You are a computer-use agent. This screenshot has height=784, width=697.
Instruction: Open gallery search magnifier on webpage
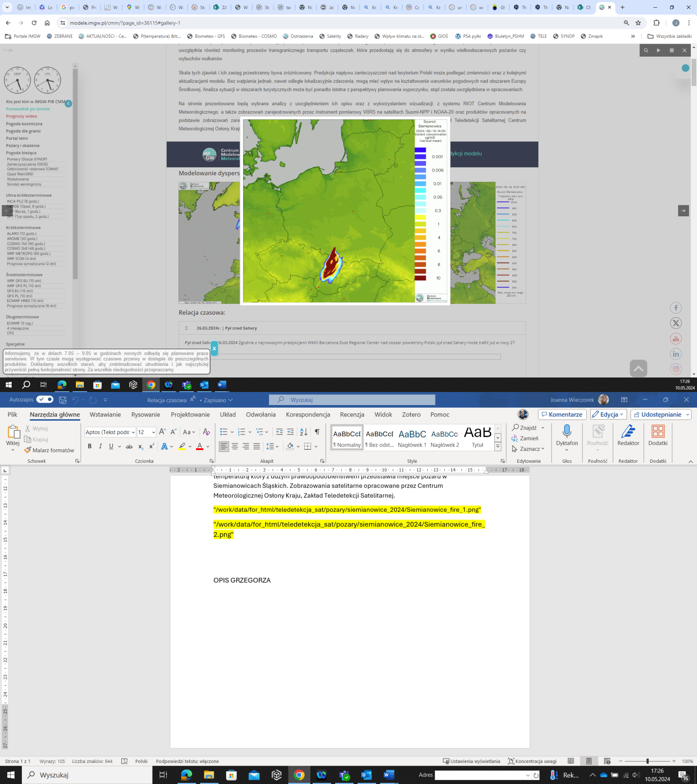(x=646, y=50)
